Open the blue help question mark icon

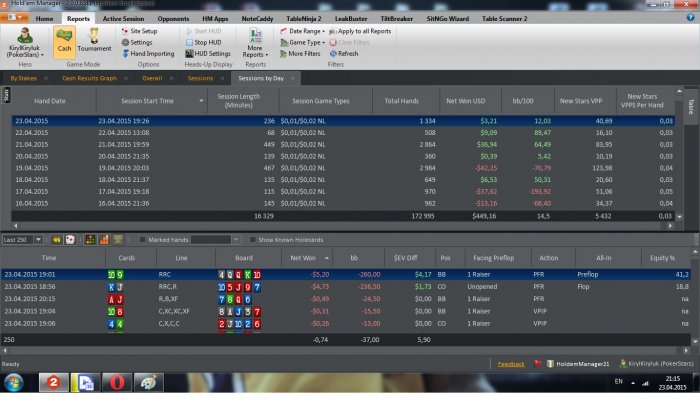(x=691, y=17)
